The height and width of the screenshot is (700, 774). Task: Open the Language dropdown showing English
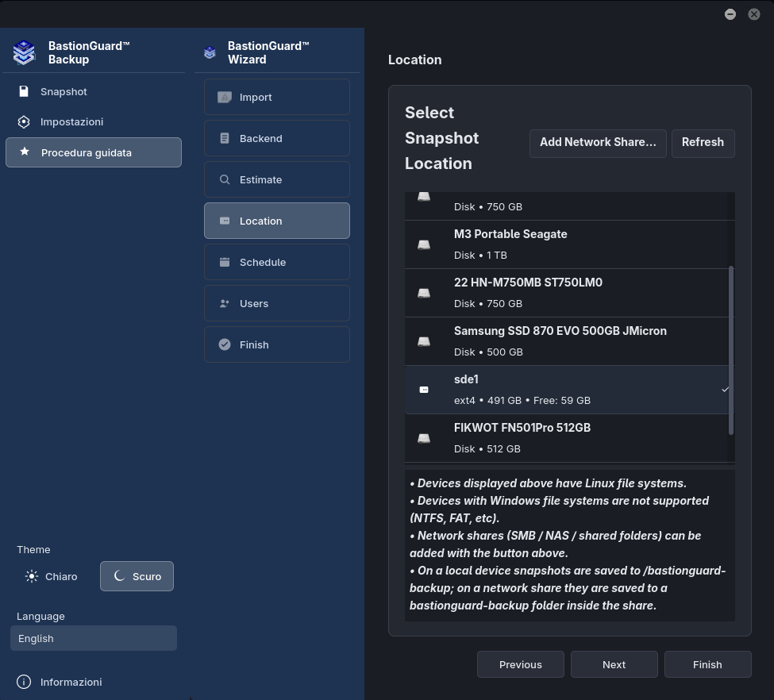94,638
